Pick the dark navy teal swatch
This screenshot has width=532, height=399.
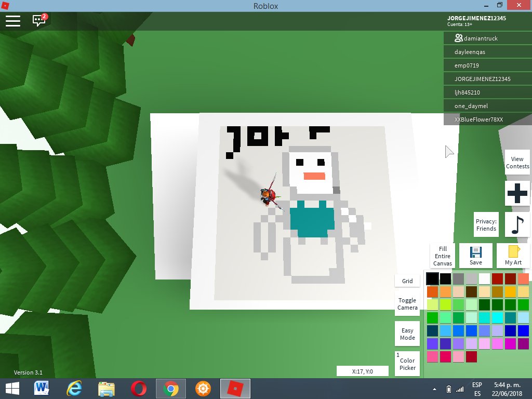coord(432,331)
